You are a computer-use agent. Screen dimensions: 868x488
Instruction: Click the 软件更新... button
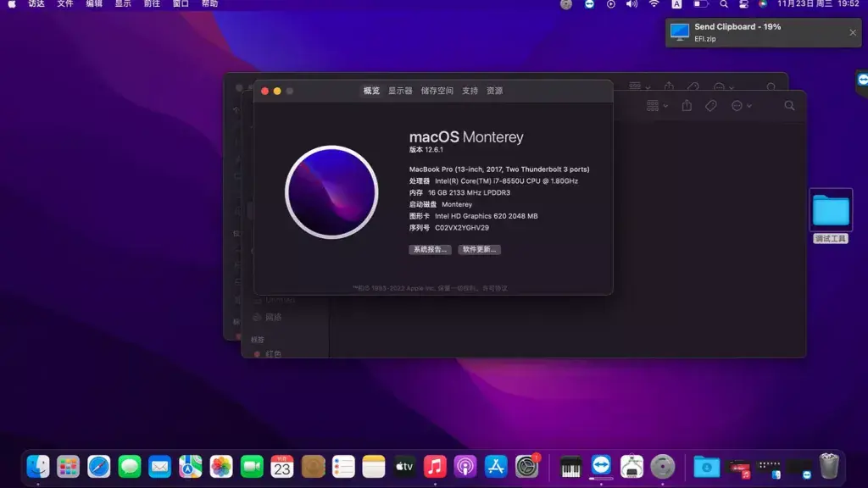point(480,250)
